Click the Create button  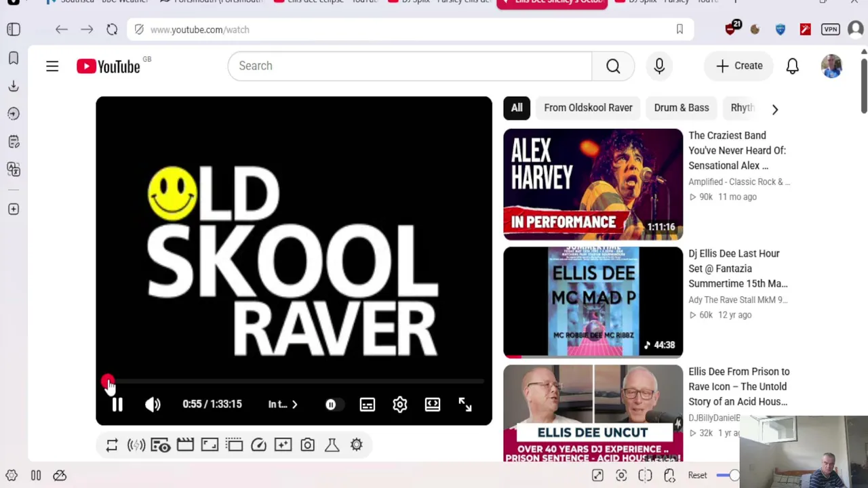pyautogui.click(x=739, y=66)
